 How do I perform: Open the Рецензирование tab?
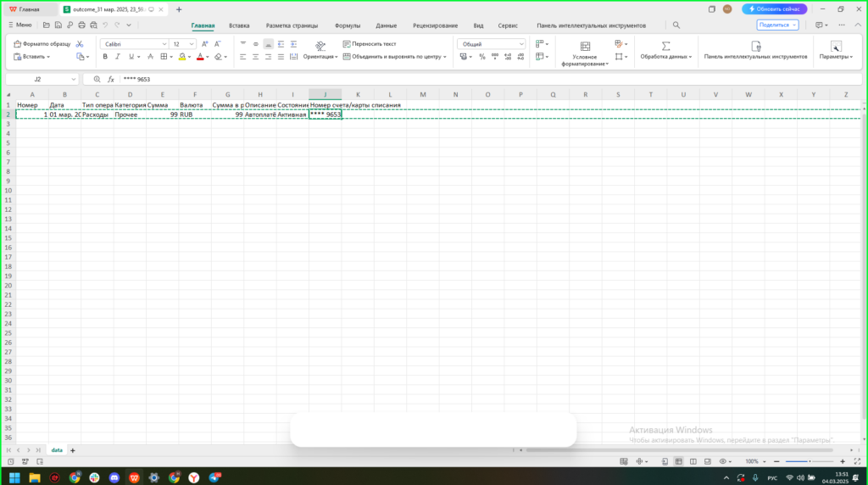435,25
